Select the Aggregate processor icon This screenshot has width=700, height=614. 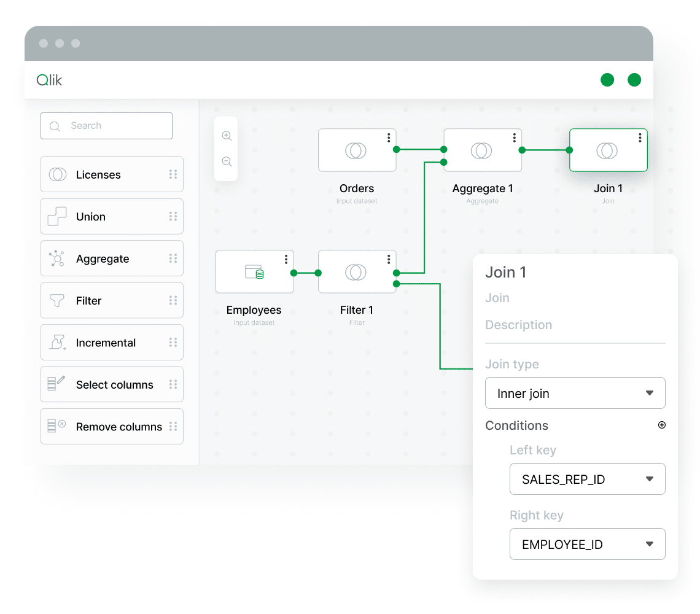coord(57,258)
